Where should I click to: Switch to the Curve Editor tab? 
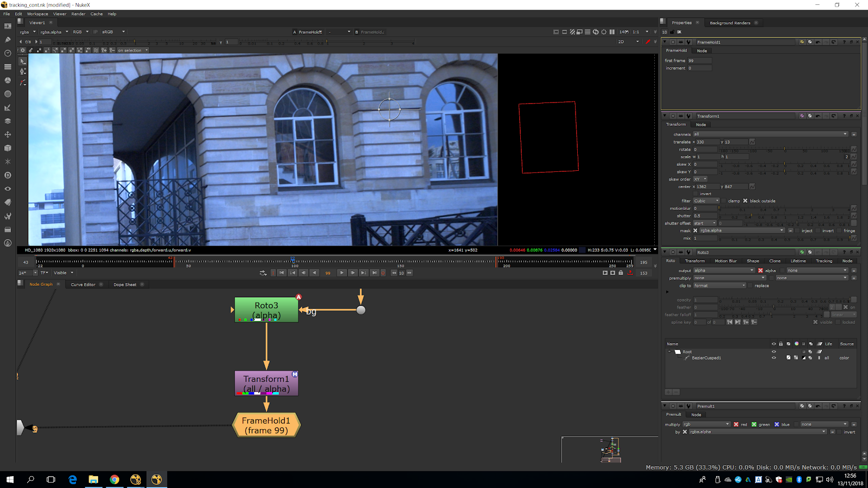[83, 285]
